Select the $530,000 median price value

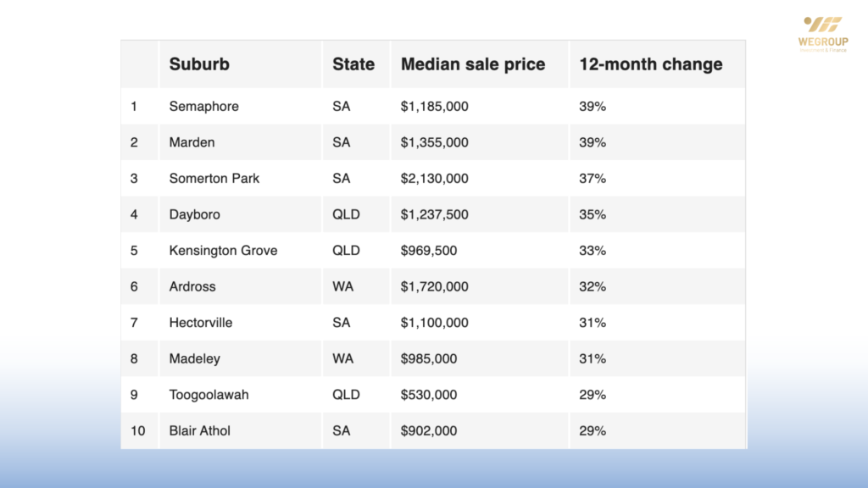[x=429, y=395]
